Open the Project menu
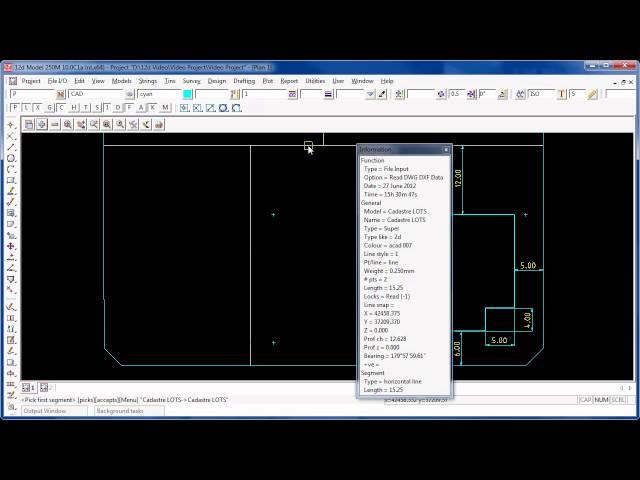The width and height of the screenshot is (640, 480). [x=31, y=81]
